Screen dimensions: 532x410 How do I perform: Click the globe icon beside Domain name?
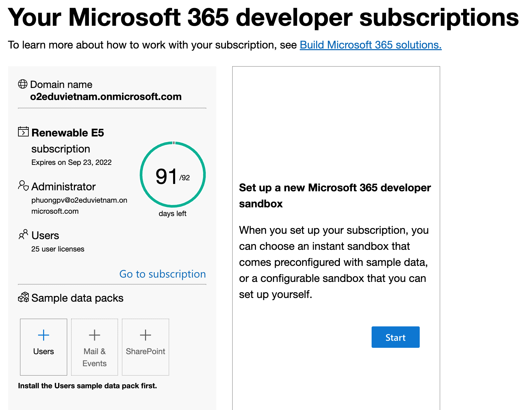click(23, 84)
